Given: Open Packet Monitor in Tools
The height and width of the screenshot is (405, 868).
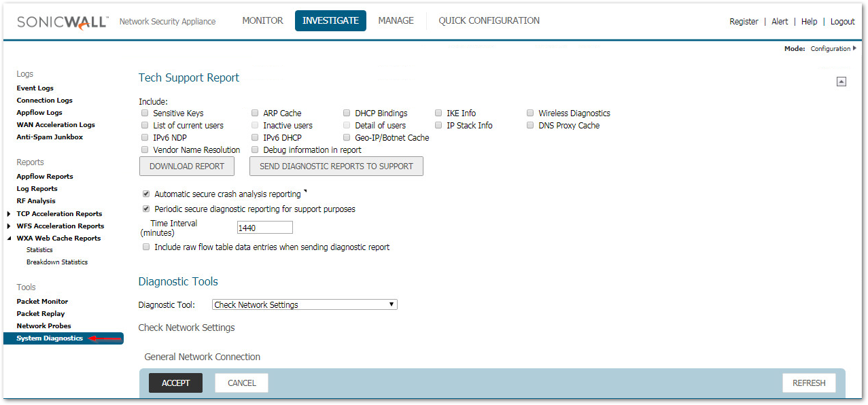Looking at the screenshot, I should [42, 302].
